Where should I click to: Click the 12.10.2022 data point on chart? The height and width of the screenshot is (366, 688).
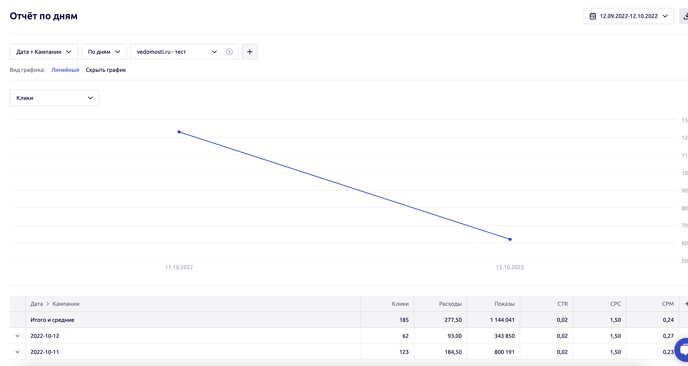[510, 239]
